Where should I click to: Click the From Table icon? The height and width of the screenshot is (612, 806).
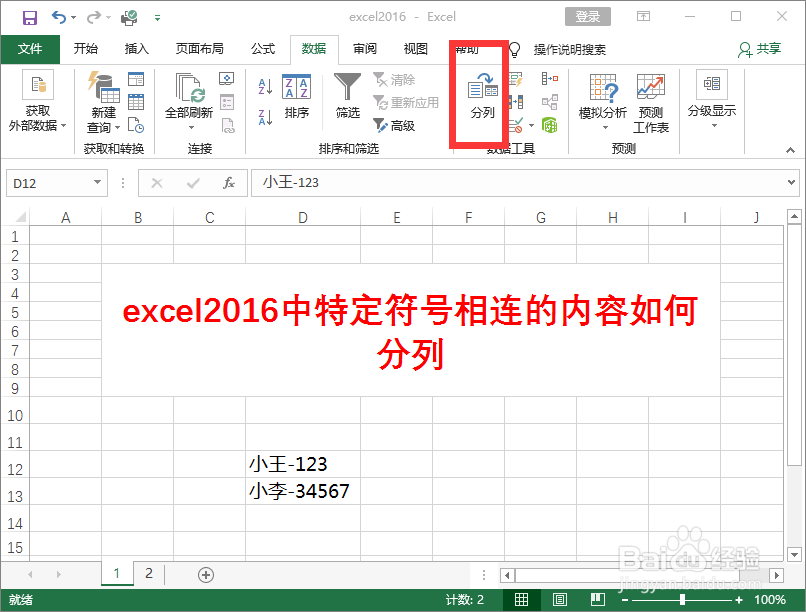(136, 102)
